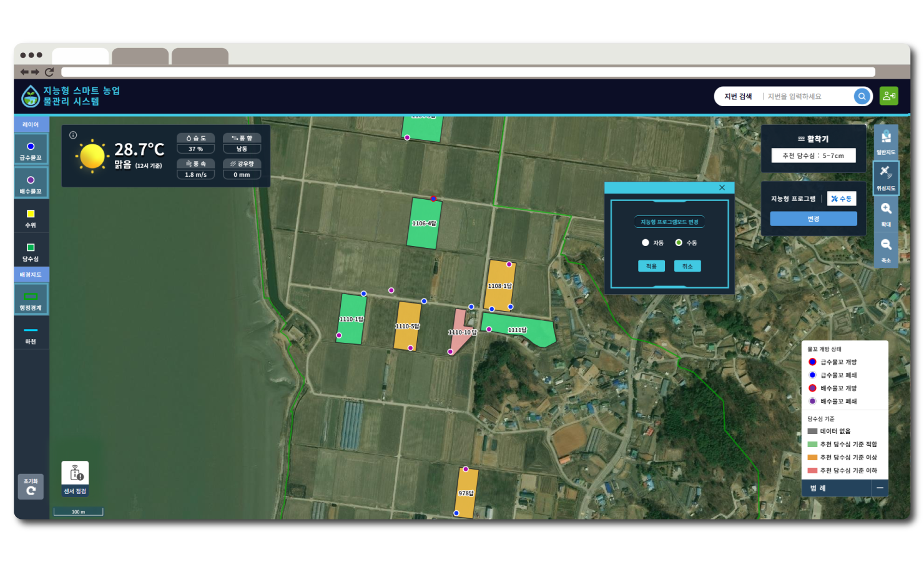The width and height of the screenshot is (924, 562).
Task: Reset the map with 초기화 icon
Action: (x=31, y=486)
